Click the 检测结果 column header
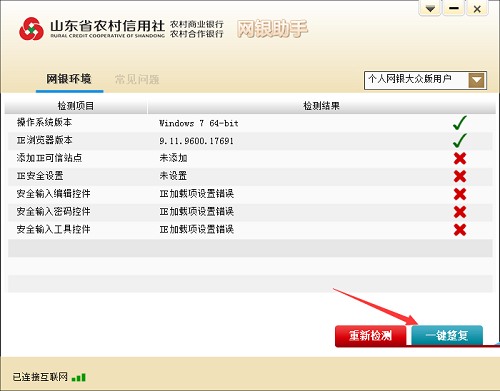500x391 pixels. point(321,106)
